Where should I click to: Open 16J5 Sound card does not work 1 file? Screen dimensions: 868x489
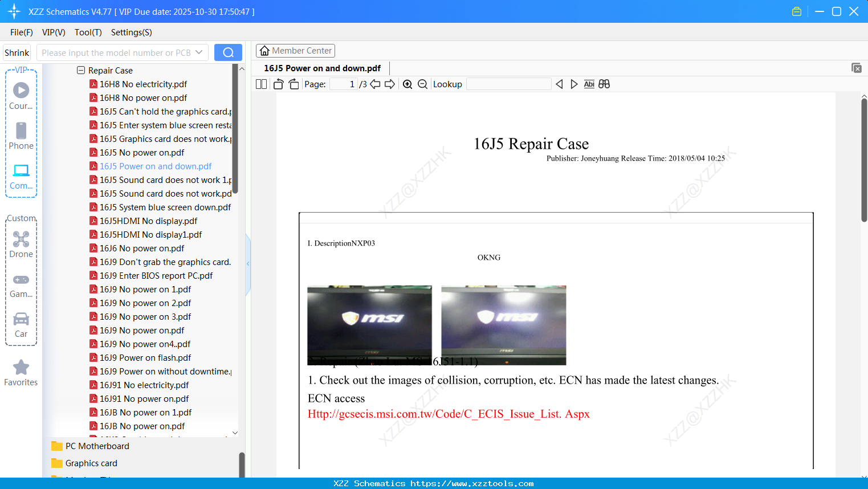(x=161, y=180)
